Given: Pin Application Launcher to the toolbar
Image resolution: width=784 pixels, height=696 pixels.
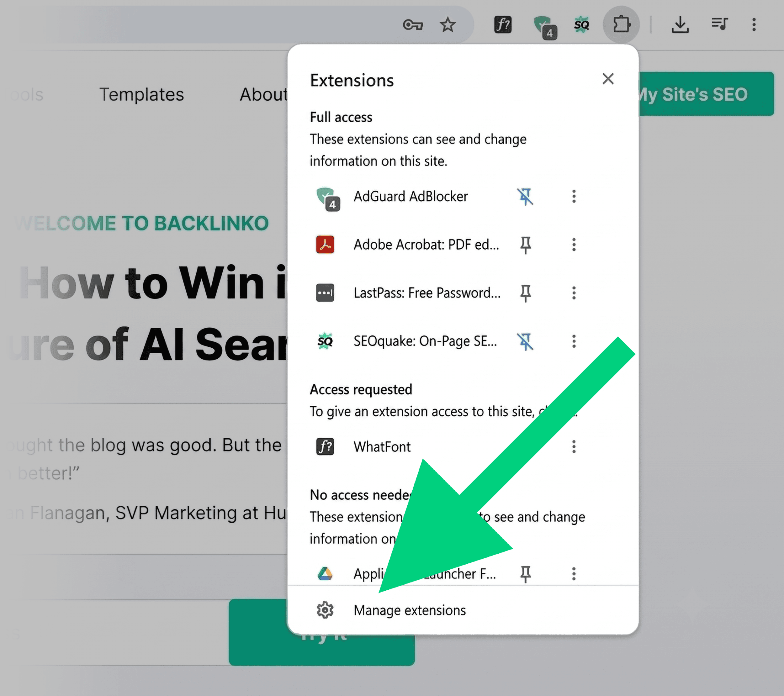Looking at the screenshot, I should [x=526, y=574].
